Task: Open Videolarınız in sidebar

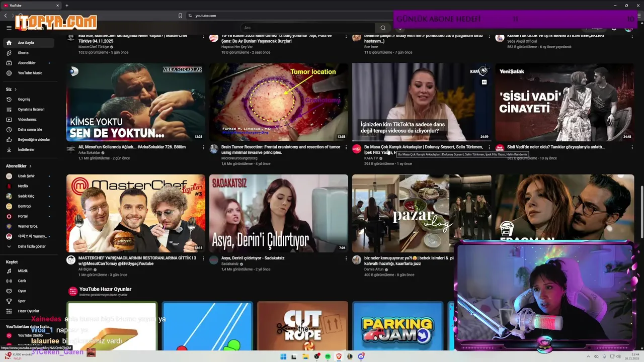Action: click(x=28, y=119)
